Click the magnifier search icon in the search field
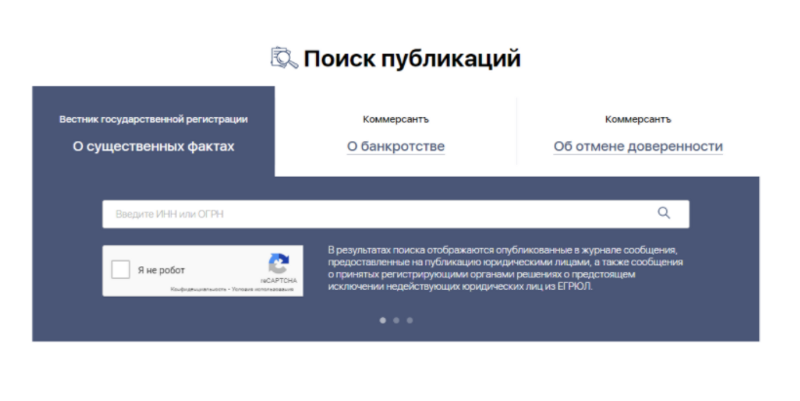Screen dimensions: 800x401 [663, 213]
